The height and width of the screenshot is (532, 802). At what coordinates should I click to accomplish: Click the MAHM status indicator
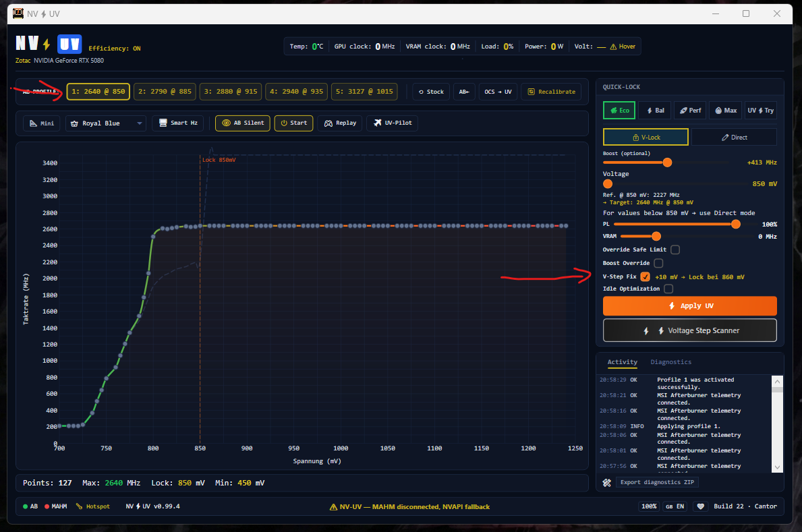pyautogui.click(x=56, y=506)
